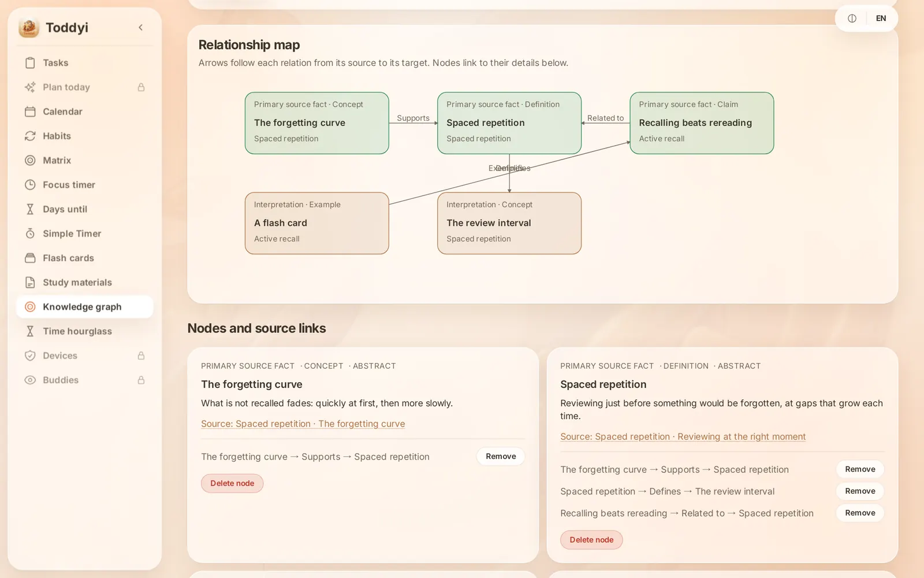Follow the Reviewing at the right moment source link
The width and height of the screenshot is (924, 578).
(683, 436)
